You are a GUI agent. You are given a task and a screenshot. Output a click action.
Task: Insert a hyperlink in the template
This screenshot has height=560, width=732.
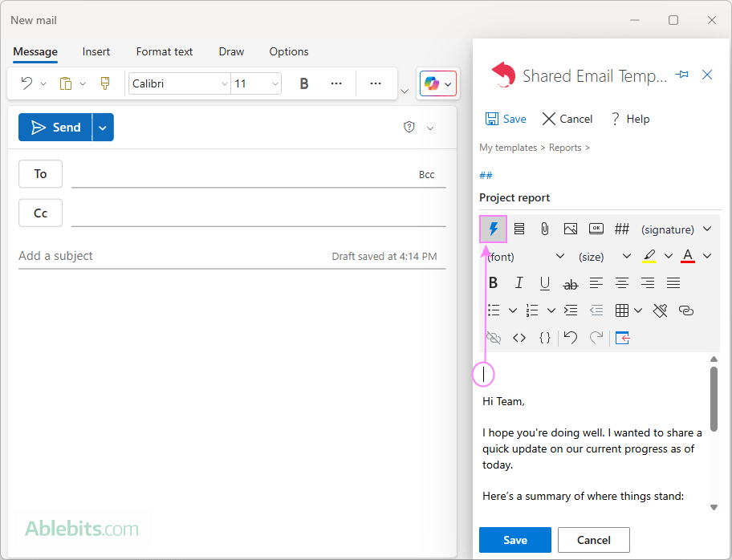coord(685,310)
